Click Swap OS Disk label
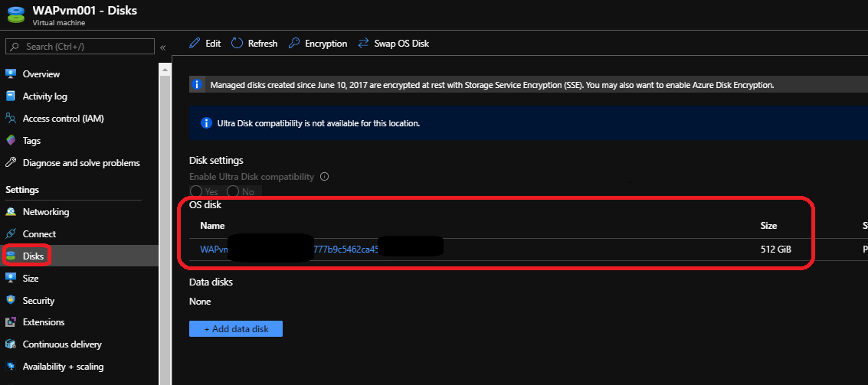The width and height of the screenshot is (868, 385). 401,43
